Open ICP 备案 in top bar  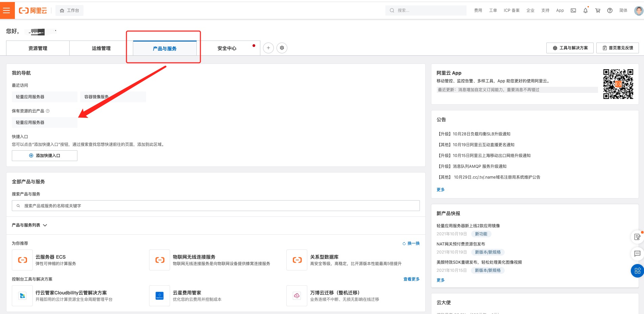(511, 10)
